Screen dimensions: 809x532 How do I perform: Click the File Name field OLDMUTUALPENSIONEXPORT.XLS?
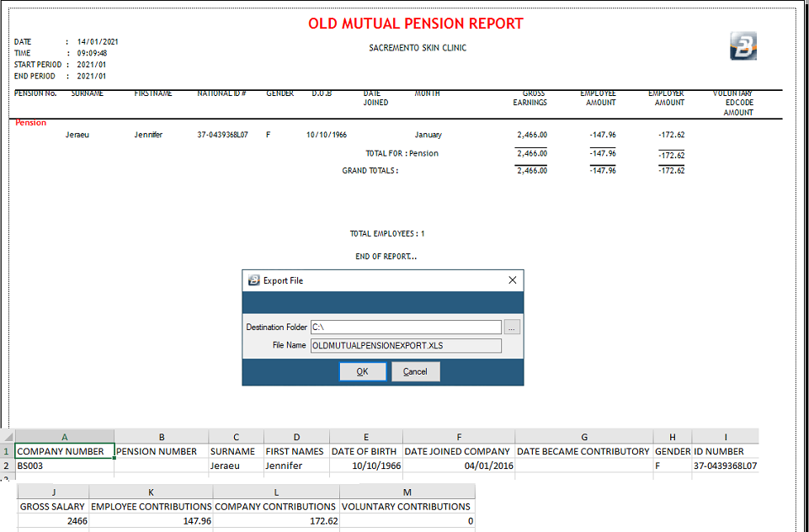pos(406,345)
